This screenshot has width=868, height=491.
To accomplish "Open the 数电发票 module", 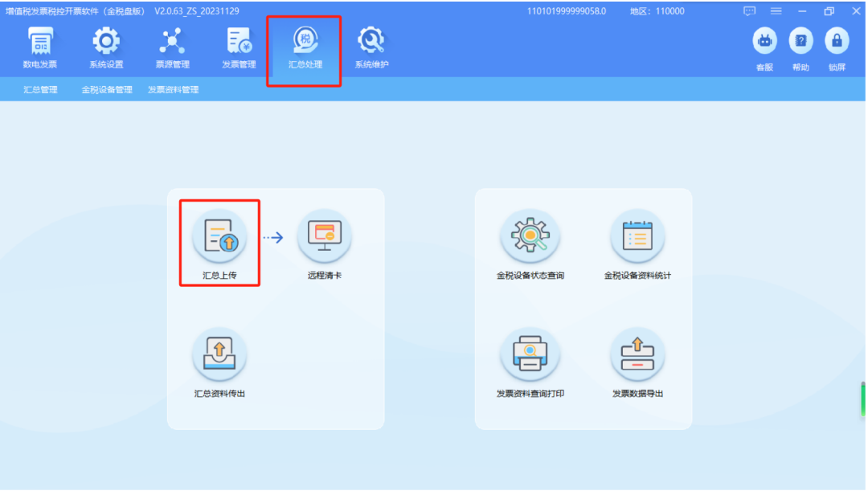I will point(40,47).
